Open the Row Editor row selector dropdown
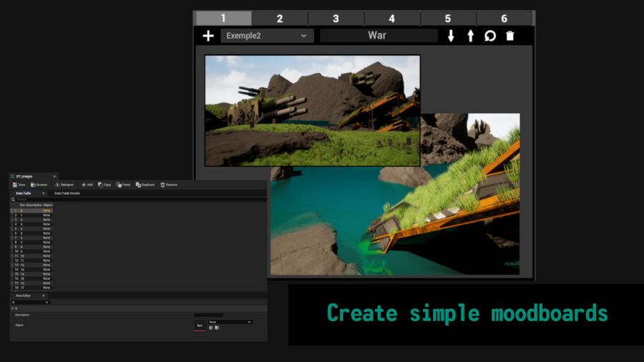 click(x=30, y=303)
